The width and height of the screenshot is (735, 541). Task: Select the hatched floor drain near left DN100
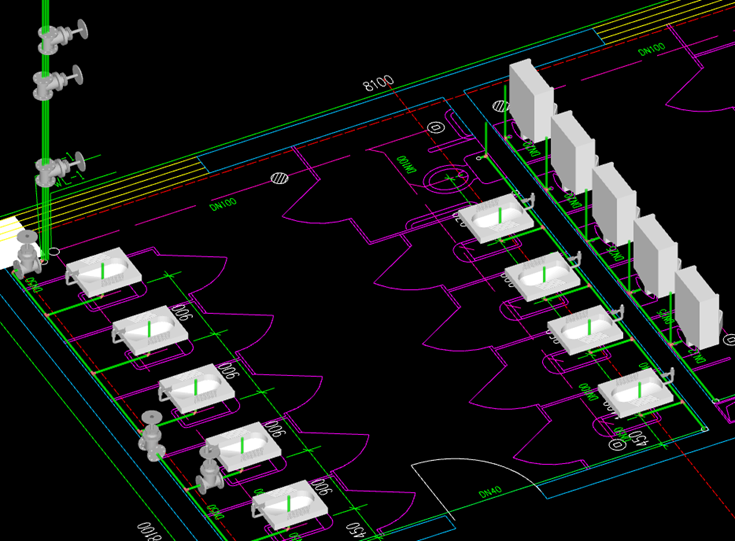pos(280,180)
